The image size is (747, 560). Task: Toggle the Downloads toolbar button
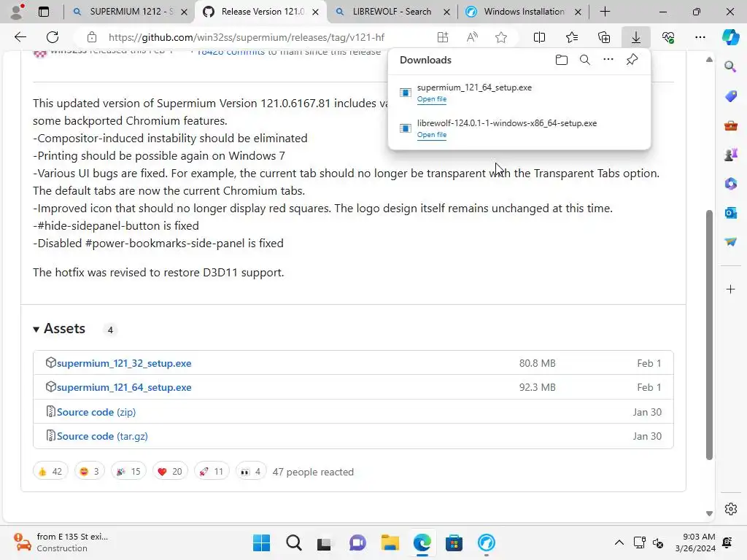[636, 37]
